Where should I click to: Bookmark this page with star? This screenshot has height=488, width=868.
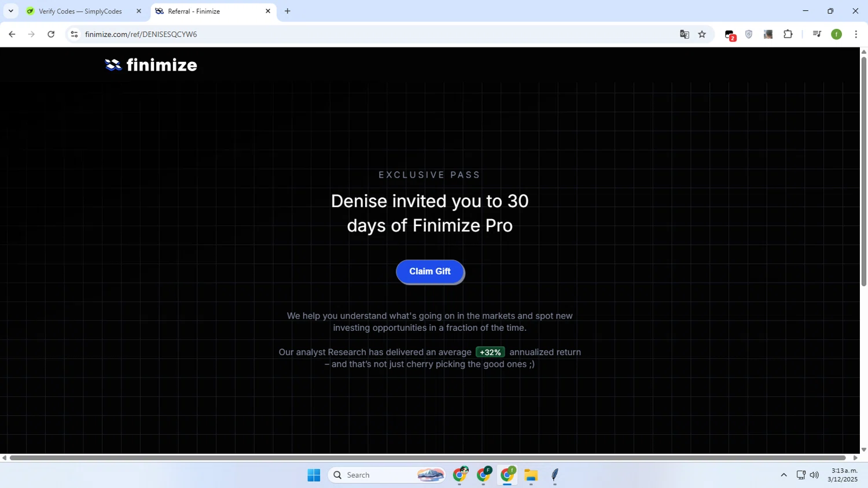tap(702, 34)
